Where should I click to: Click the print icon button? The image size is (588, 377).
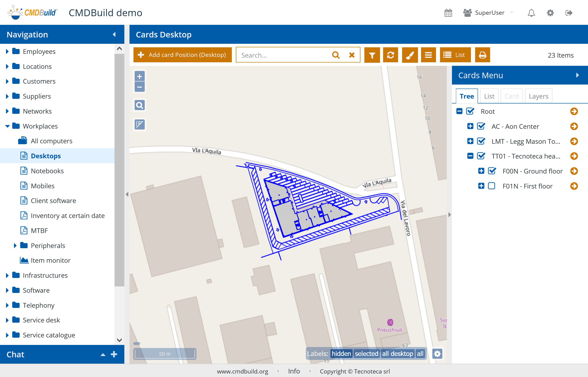click(482, 55)
